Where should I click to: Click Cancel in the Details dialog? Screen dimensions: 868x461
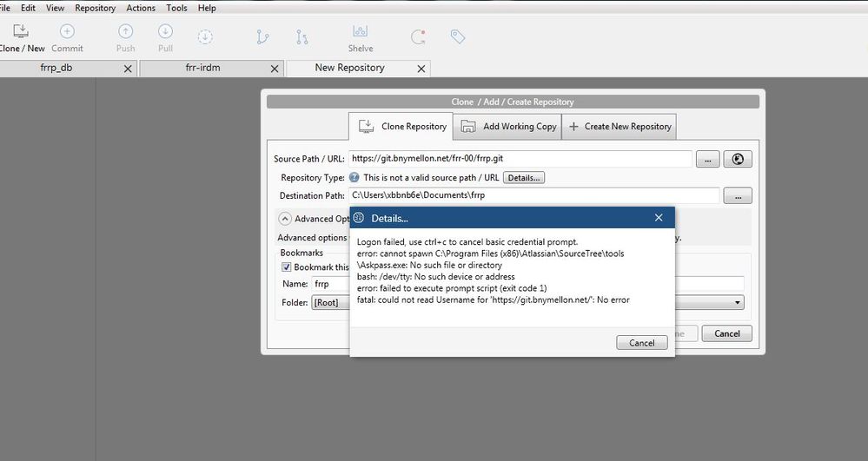[x=641, y=343]
